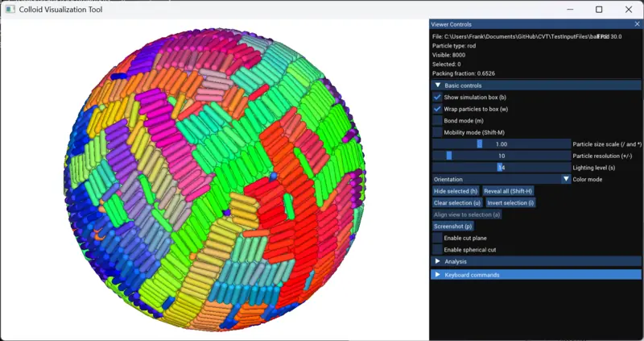Maximize the application window
The width and height of the screenshot is (644, 341).
click(598, 10)
